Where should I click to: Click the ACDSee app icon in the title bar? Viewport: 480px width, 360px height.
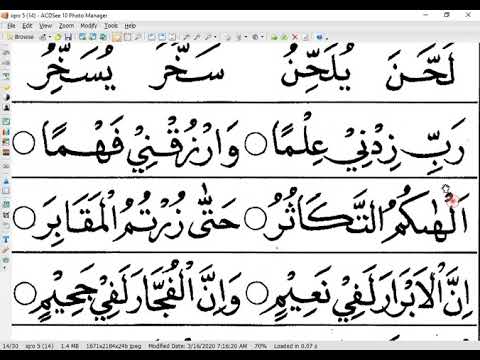(x=5, y=16)
